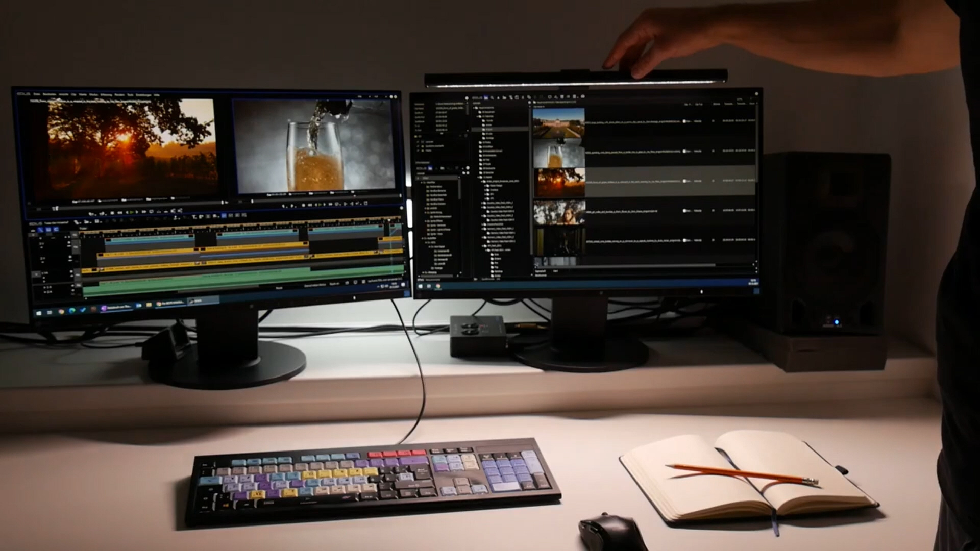
Task: Open Chrome from right monitor's taskbar
Action: tap(438, 287)
